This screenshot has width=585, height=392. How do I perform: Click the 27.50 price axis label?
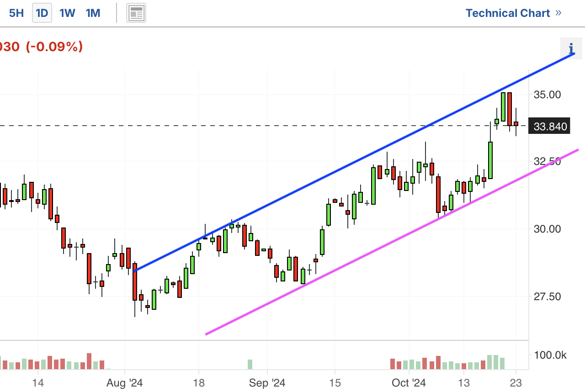[x=547, y=297]
